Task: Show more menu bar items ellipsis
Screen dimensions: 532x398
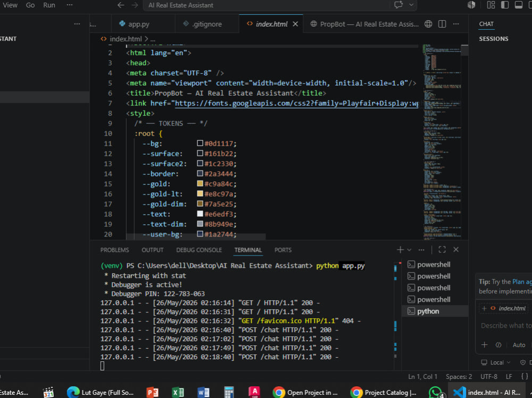Action: point(70,5)
